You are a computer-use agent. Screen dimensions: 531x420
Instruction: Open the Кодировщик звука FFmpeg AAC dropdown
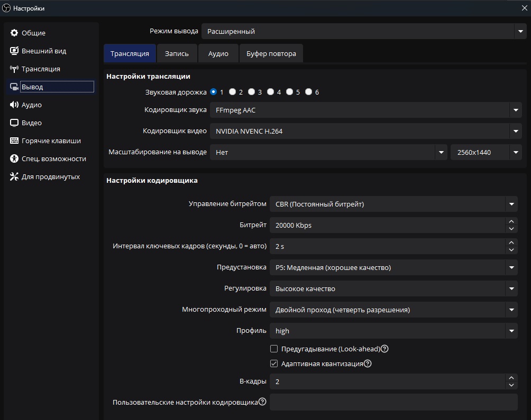[x=366, y=110]
